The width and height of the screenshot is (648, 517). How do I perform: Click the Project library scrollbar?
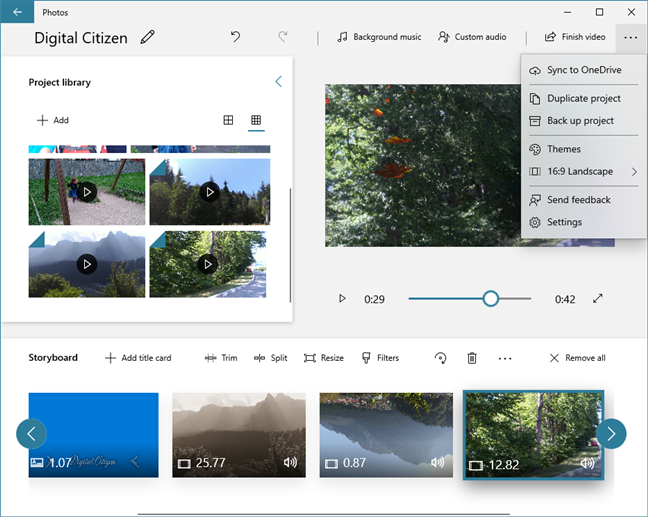(x=290, y=245)
